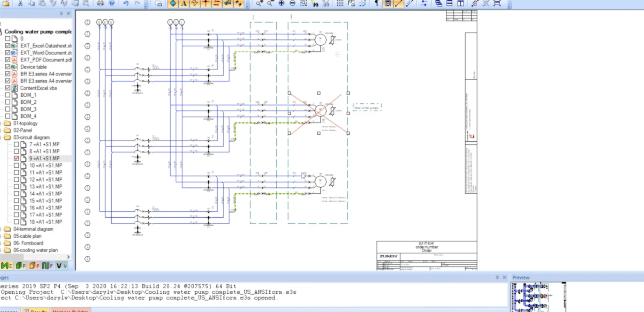Select the dashed diagonal line tool
This screenshot has height=312, width=644.
pyautogui.click(x=409, y=3)
